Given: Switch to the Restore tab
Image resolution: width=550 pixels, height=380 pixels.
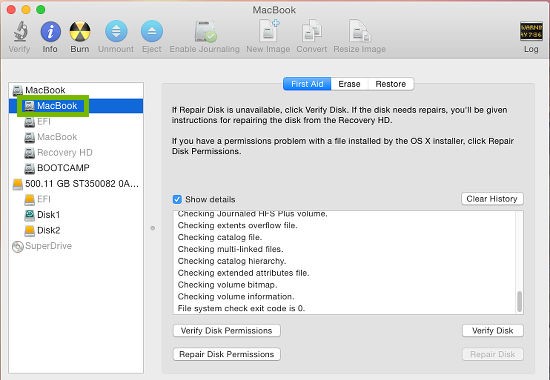Looking at the screenshot, I should coord(391,84).
